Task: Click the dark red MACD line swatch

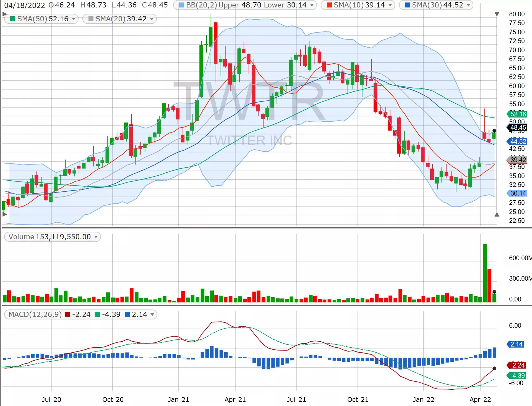Action: [67, 314]
